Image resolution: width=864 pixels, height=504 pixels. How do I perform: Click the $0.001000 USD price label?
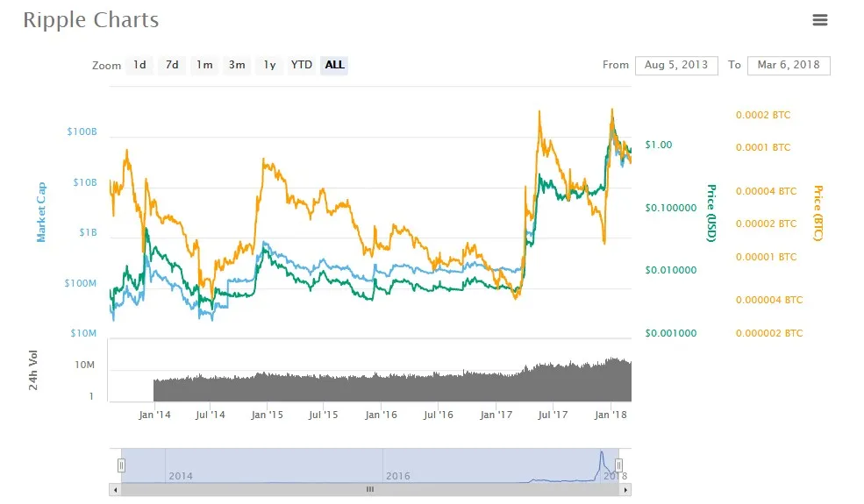click(671, 333)
